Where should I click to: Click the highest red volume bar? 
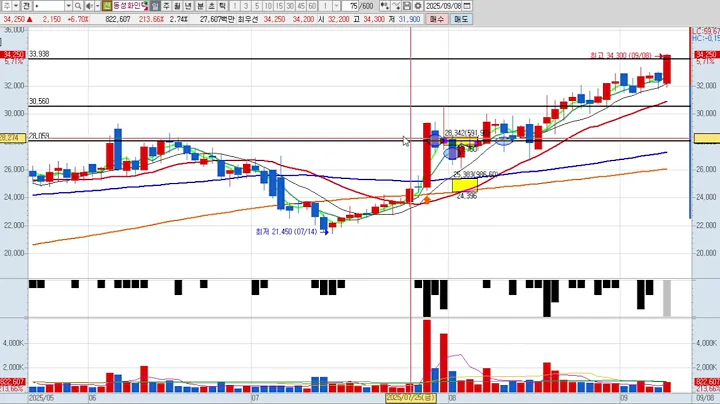427,356
